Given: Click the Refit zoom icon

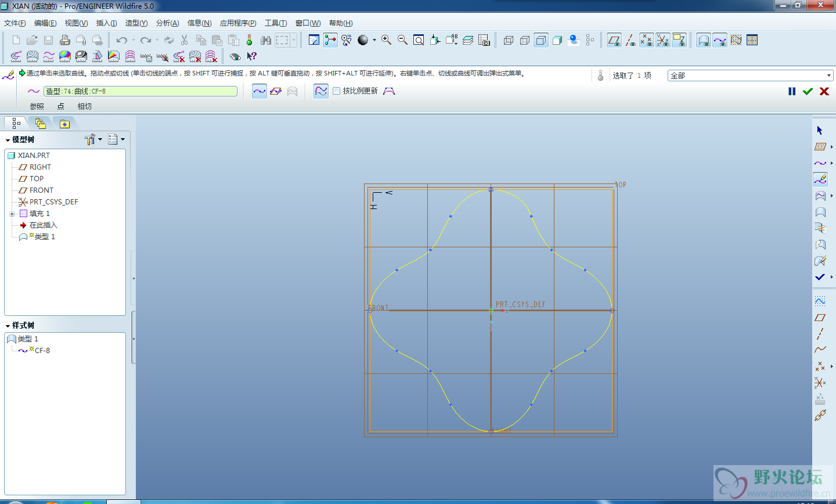Looking at the screenshot, I should [x=419, y=40].
